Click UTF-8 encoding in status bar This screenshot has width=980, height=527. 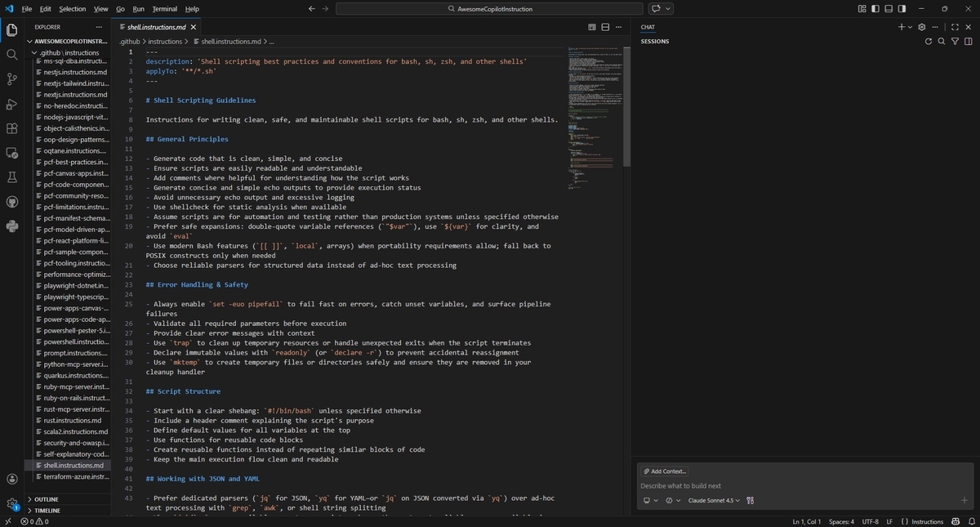pos(870,521)
